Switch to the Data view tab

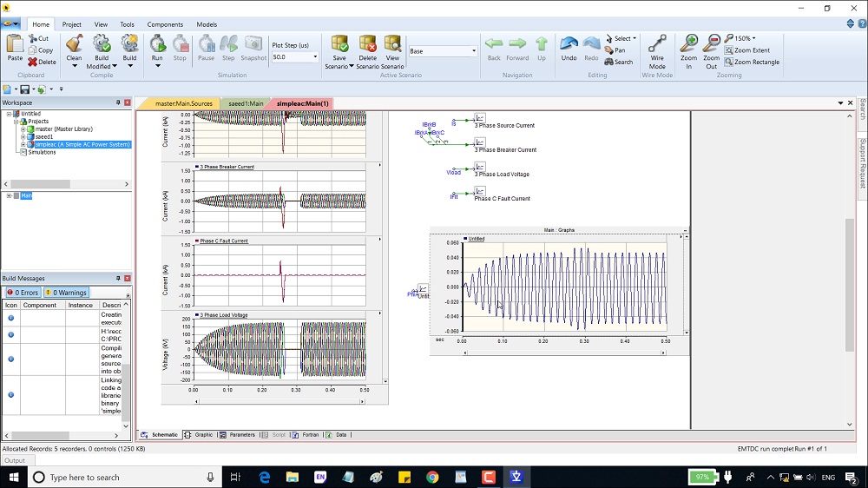click(337, 435)
